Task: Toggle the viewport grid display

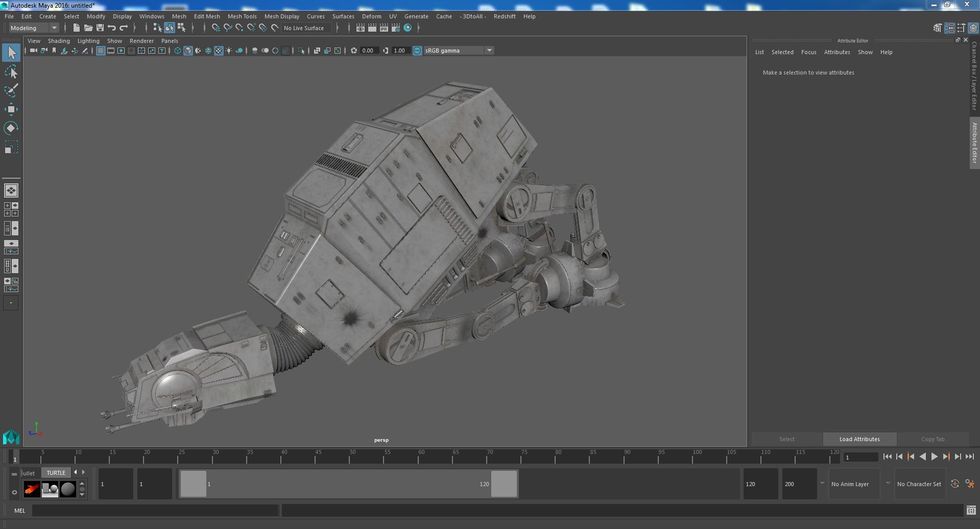Action: coord(101,51)
